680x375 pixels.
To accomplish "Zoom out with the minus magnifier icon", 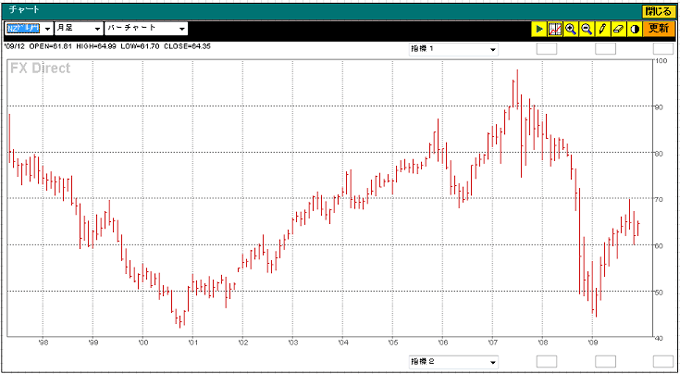I will click(x=587, y=29).
